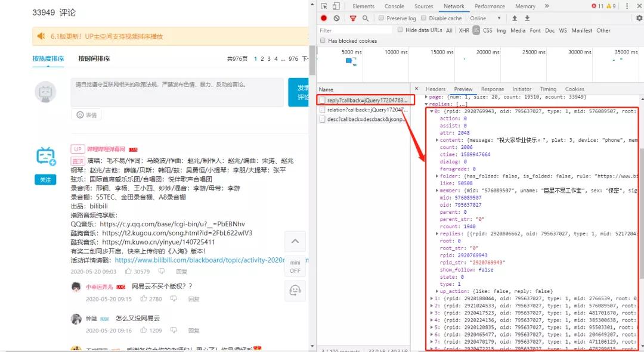
Task: Open DevTools settings via the gear icon
Action: click(640, 18)
